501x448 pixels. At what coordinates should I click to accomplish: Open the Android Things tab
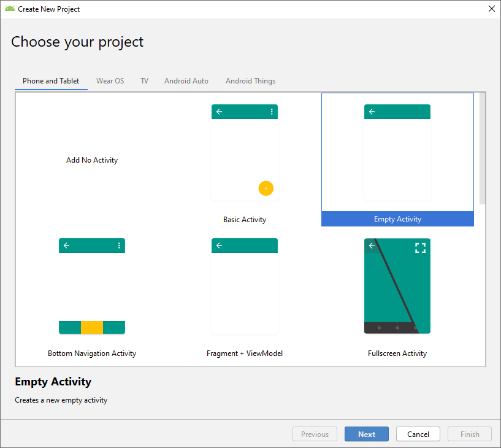250,81
